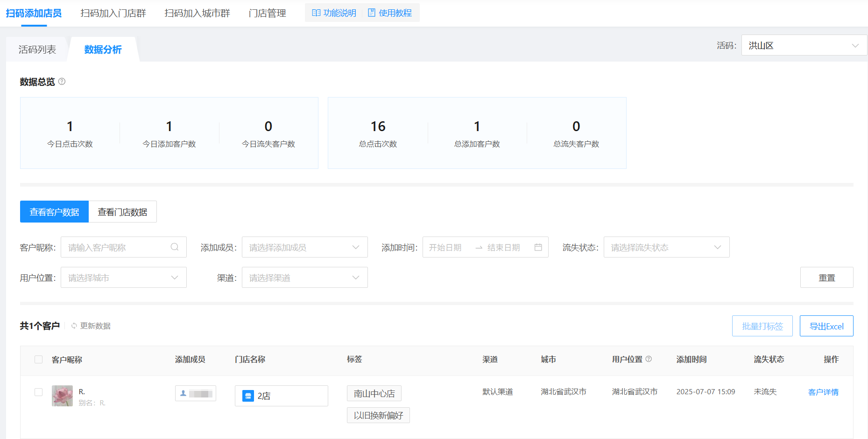Open the 客户详情 link for R.
The image size is (868, 439).
click(x=823, y=392)
